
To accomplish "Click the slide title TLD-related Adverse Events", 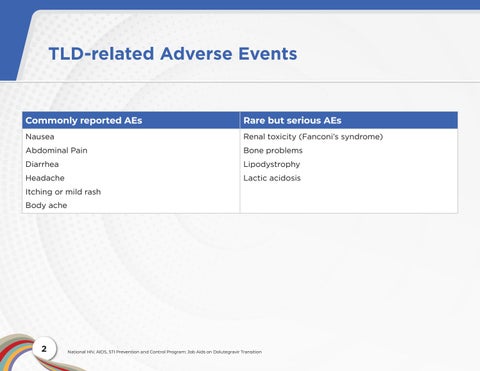I will point(173,54).
